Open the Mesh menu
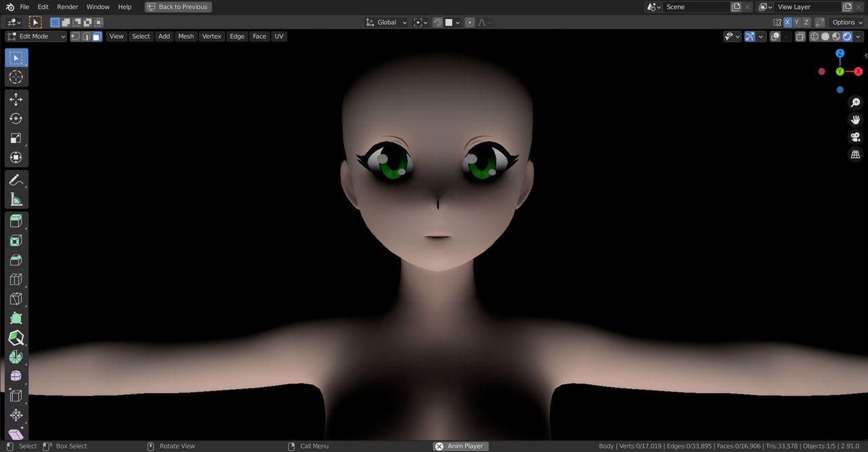Viewport: 868px width, 452px height. [186, 37]
